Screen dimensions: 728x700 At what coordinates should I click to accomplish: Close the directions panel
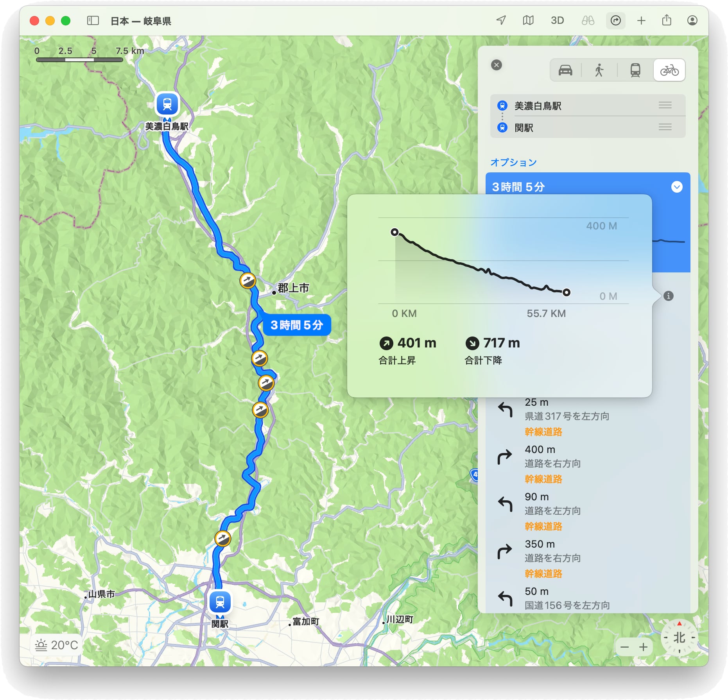click(x=497, y=65)
